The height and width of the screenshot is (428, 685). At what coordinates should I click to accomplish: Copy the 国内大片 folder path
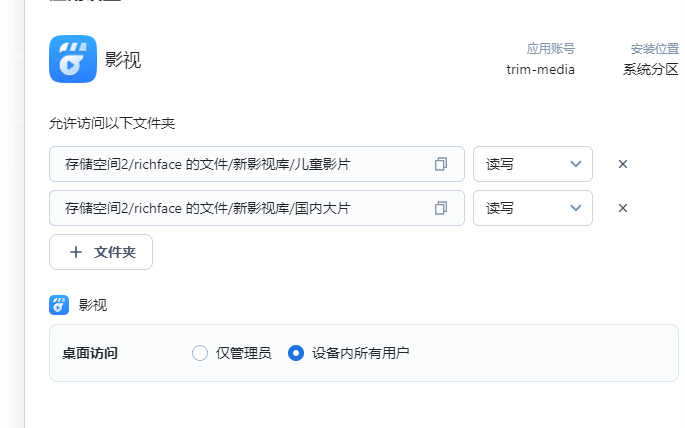[x=441, y=208]
